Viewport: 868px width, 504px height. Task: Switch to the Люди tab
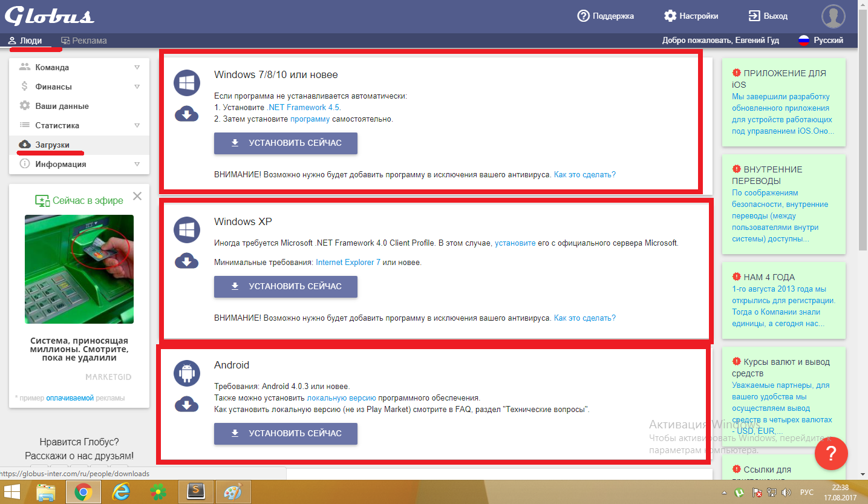tap(25, 41)
